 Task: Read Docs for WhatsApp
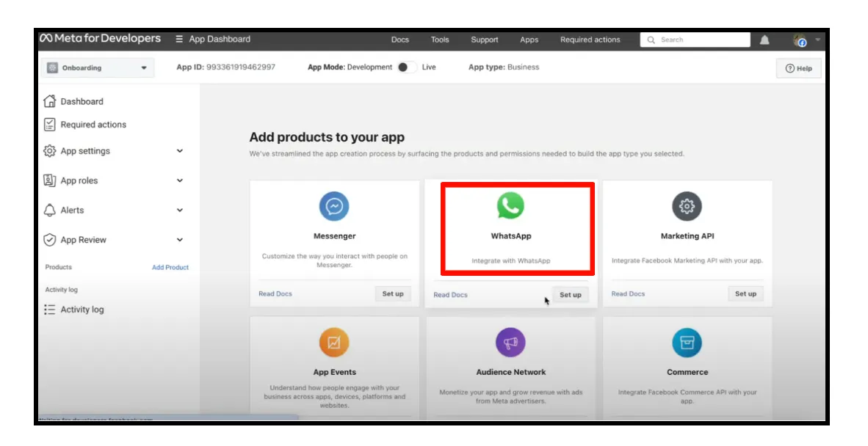click(x=451, y=295)
